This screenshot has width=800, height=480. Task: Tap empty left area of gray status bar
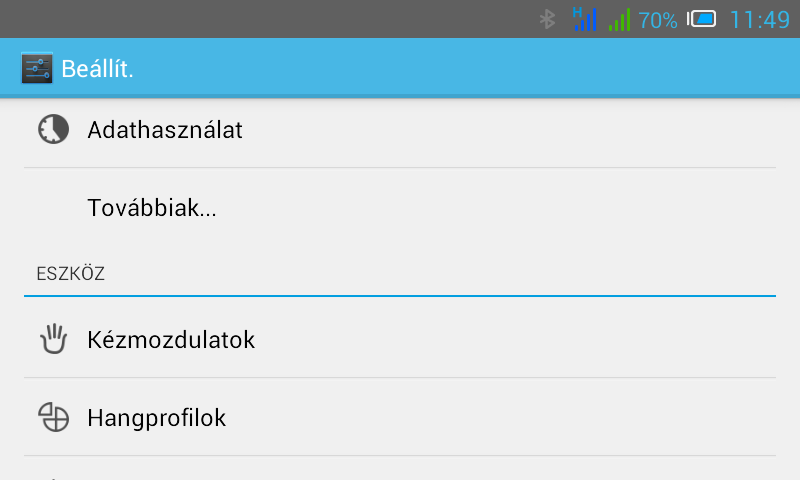255,19
